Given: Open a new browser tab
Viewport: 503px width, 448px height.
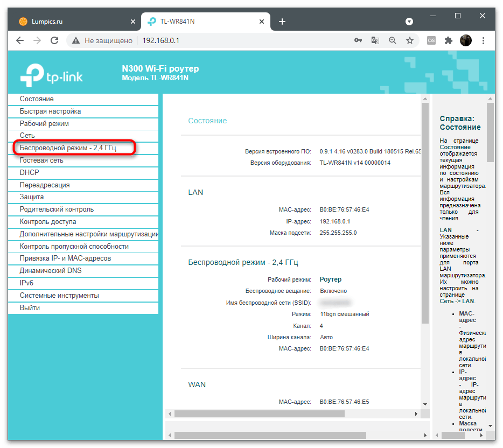Looking at the screenshot, I should [x=282, y=22].
